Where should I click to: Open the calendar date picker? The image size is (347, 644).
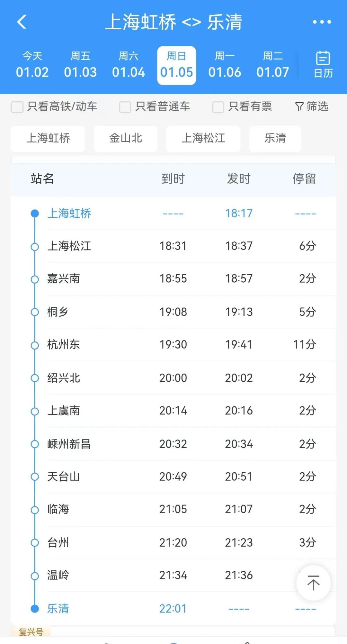[323, 65]
